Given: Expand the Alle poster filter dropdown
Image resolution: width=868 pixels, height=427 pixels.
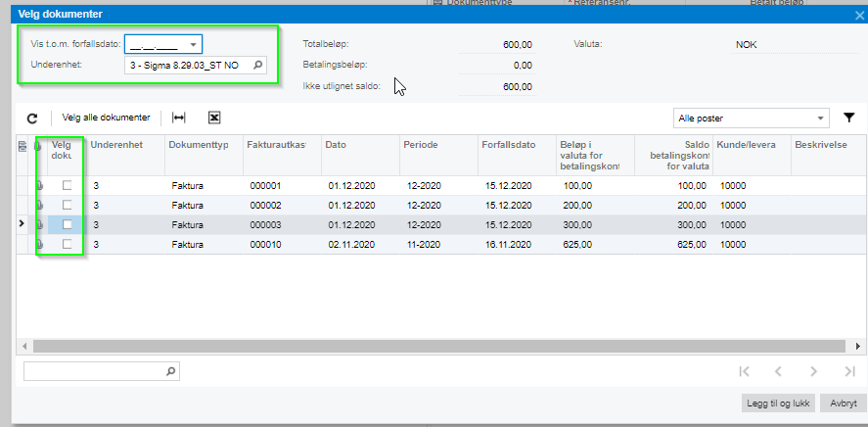Looking at the screenshot, I should (820, 118).
